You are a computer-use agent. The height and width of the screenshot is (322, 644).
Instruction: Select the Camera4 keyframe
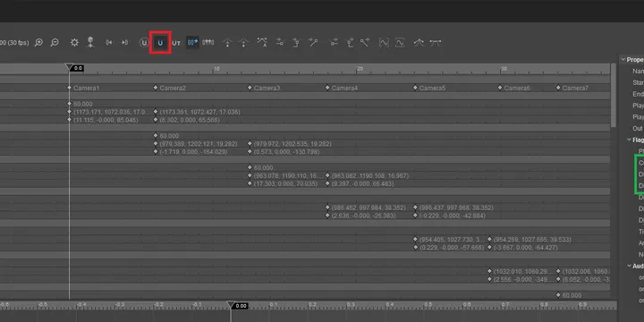(x=327, y=88)
